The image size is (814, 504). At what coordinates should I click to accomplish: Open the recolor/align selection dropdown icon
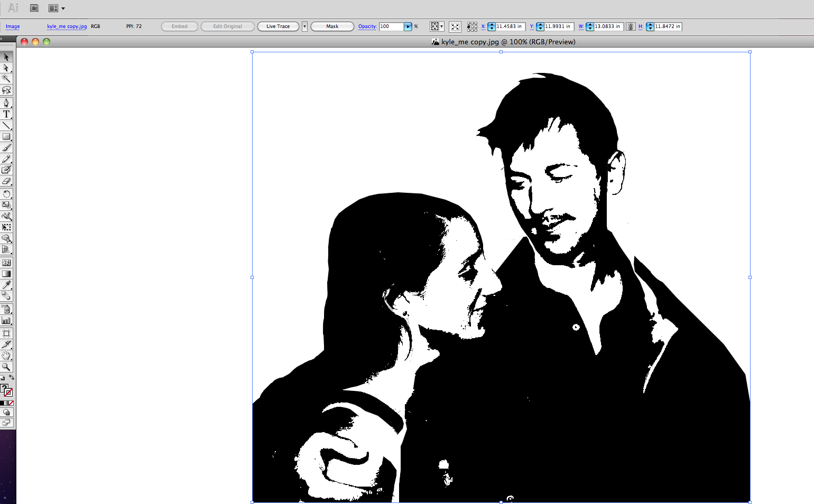[437, 26]
